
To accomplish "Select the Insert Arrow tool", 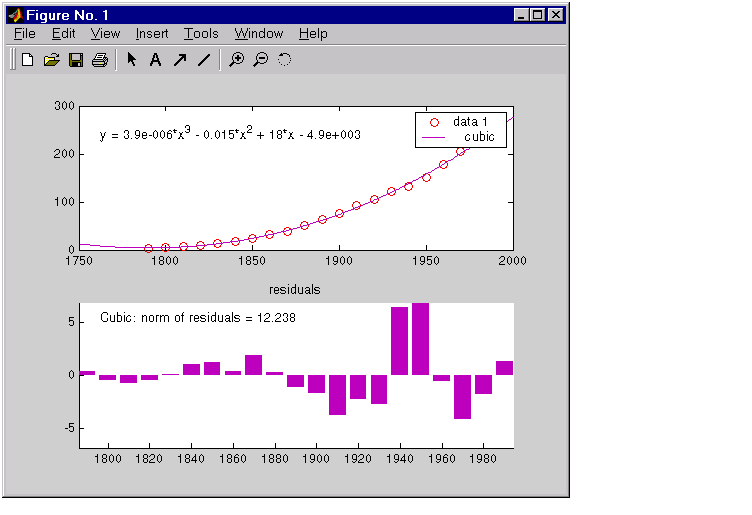I will click(180, 60).
